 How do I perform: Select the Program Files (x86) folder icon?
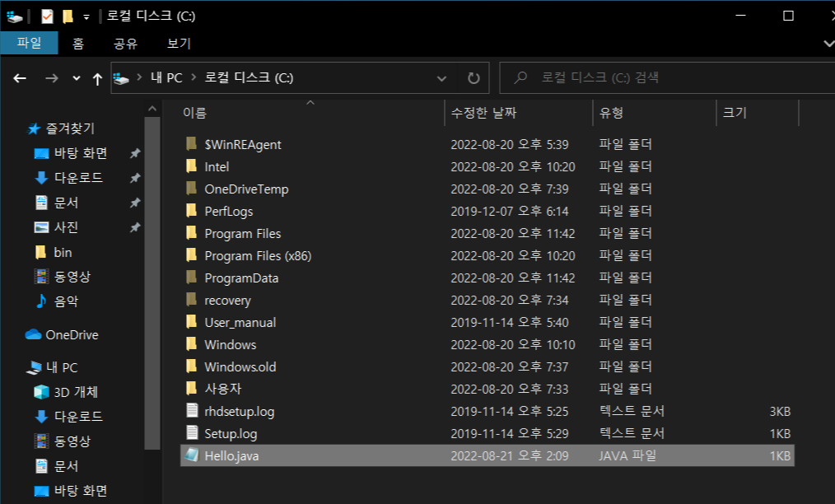pyautogui.click(x=191, y=255)
